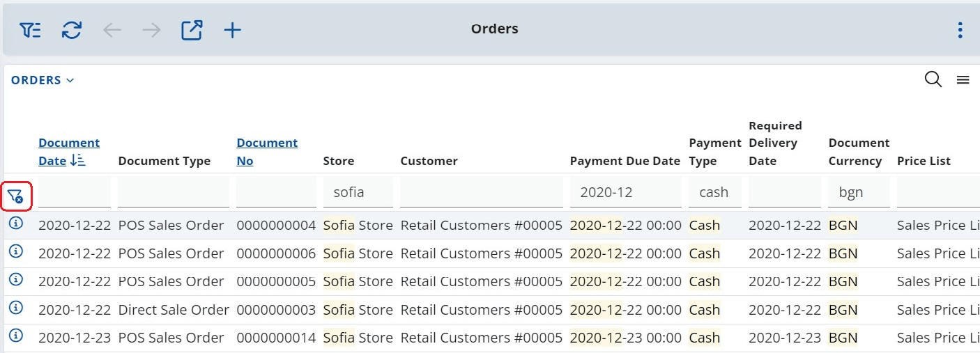
Task: Click Document Currency filter with bgn
Action: pyautogui.click(x=858, y=192)
